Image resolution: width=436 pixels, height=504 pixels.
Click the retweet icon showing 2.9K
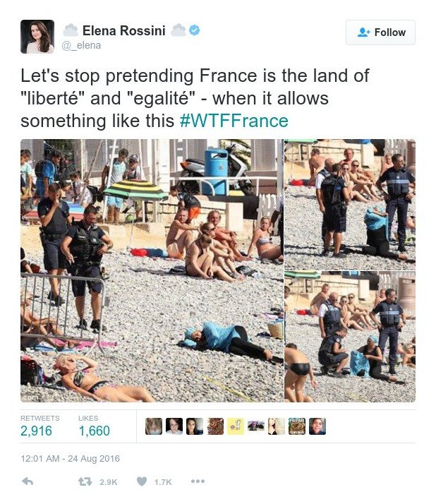[85, 481]
